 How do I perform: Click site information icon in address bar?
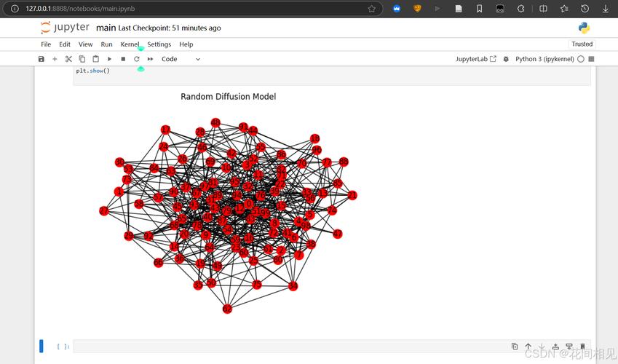tap(15, 8)
